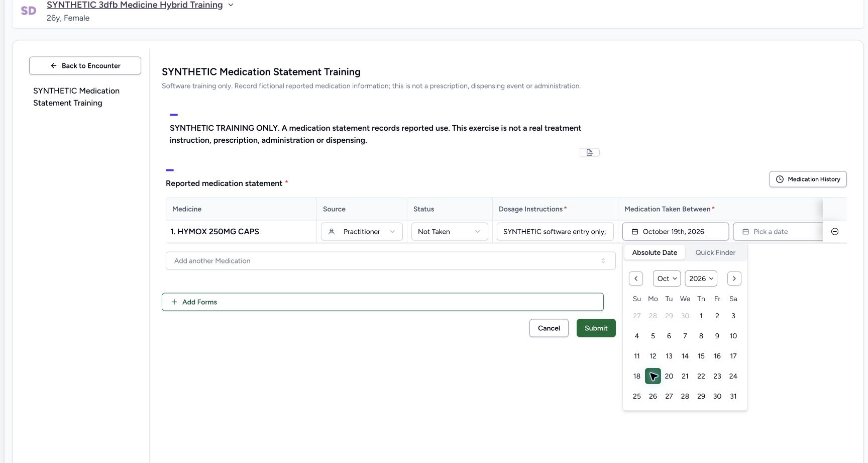Image resolution: width=868 pixels, height=463 pixels.
Task: Open the October 19th, 2026 start date field
Action: click(x=676, y=232)
